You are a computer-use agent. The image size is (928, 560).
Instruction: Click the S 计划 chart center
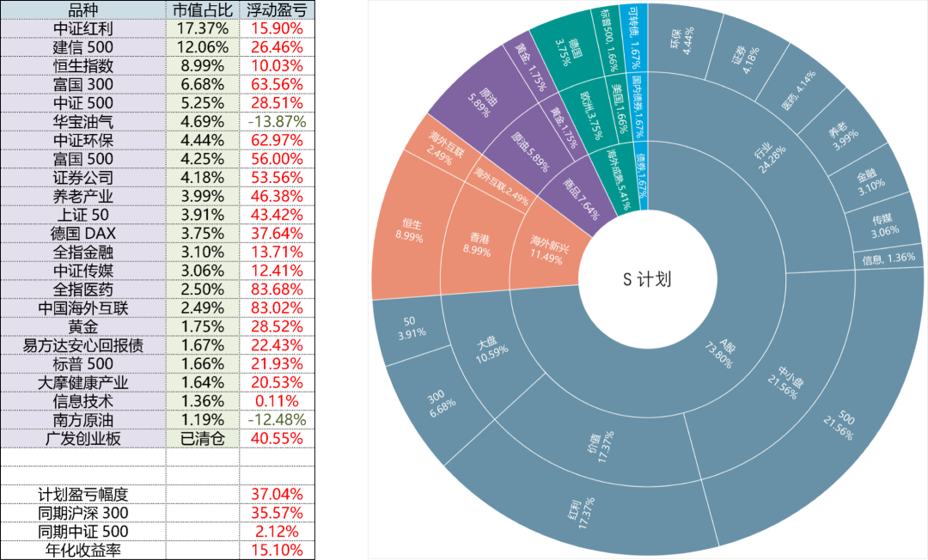tap(646, 280)
